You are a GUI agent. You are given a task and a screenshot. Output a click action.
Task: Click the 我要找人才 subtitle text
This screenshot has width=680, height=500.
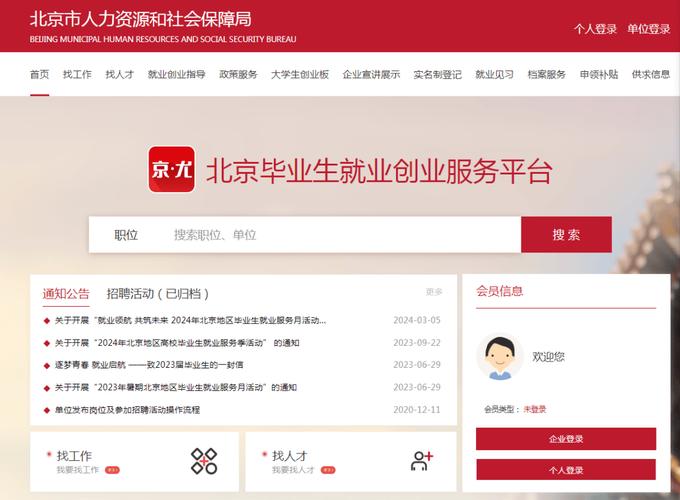pos(294,470)
